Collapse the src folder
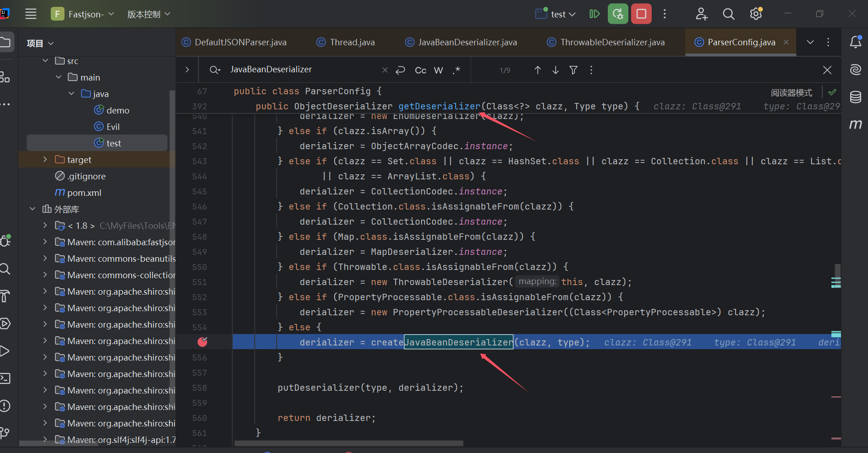The image size is (868, 453). tap(45, 60)
